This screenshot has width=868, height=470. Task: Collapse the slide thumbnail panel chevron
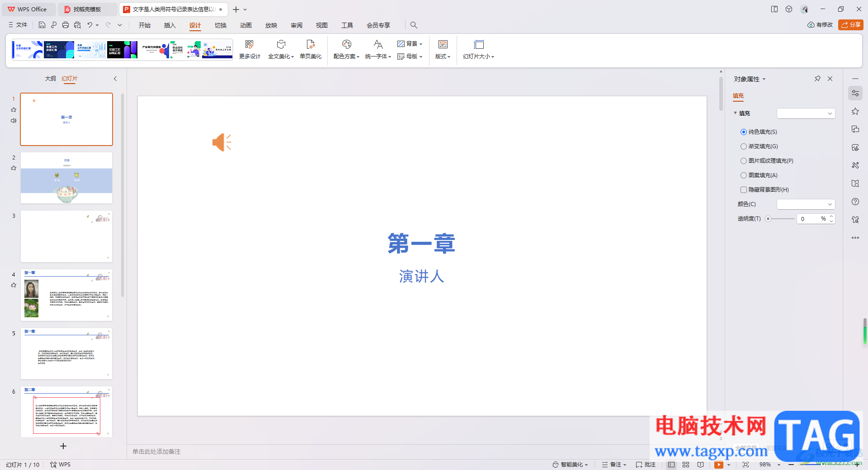pyautogui.click(x=115, y=79)
